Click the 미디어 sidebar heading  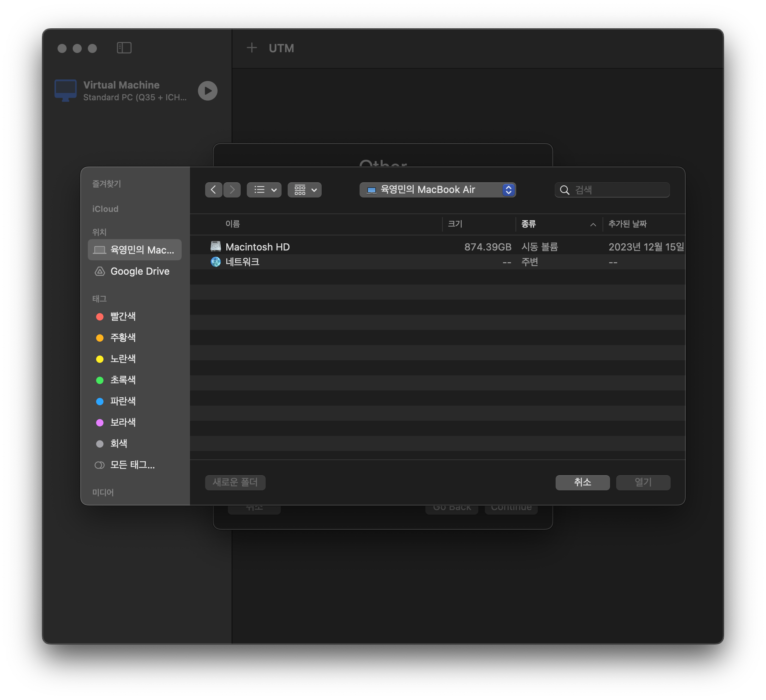(x=103, y=492)
